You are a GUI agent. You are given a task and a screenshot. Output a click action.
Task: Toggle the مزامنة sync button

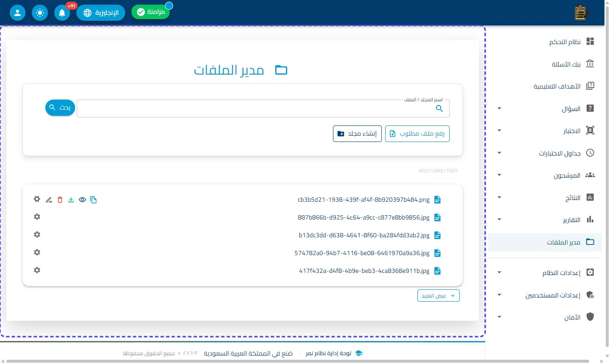(151, 12)
